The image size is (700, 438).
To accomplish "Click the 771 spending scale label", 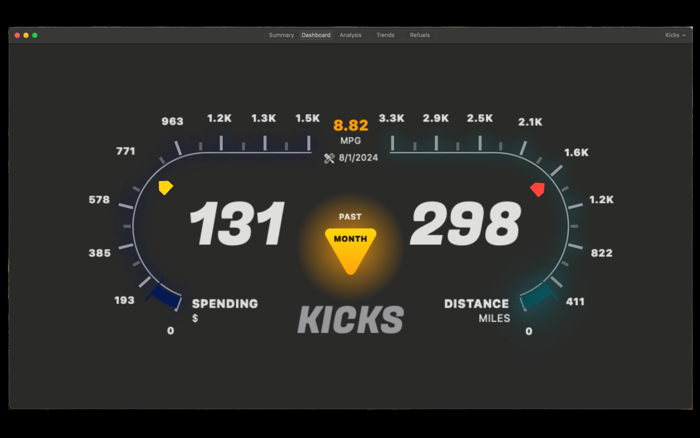I will pos(125,151).
